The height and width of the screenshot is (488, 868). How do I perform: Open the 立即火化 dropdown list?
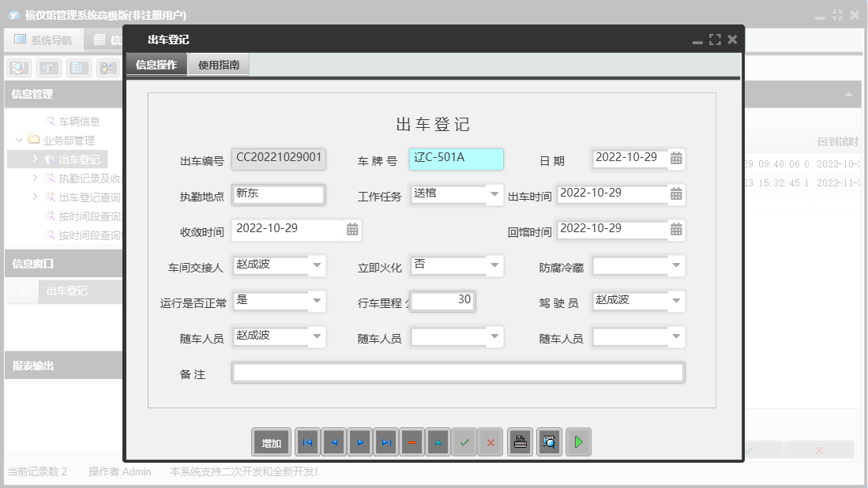pos(494,265)
